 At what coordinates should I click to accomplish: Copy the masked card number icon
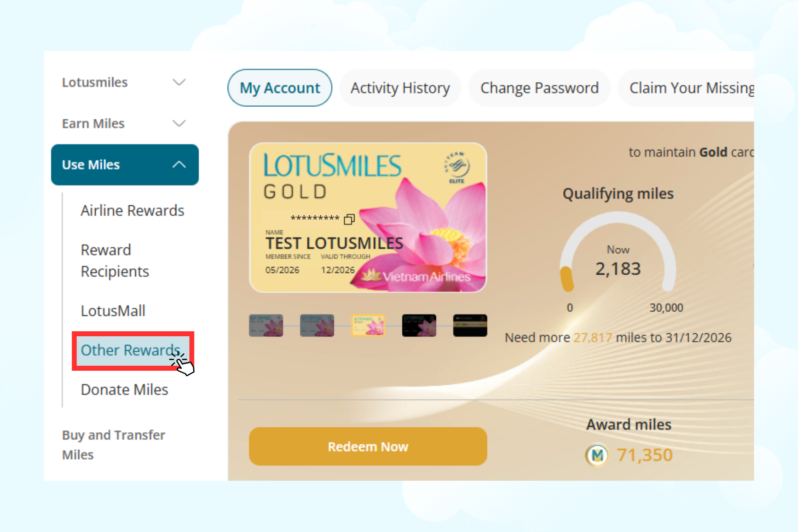(x=349, y=219)
